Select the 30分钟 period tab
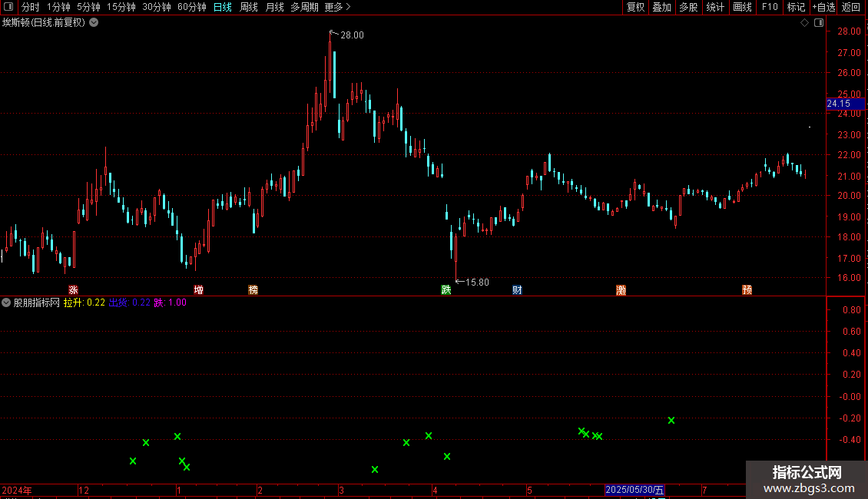The width and height of the screenshot is (868, 499). (156, 7)
